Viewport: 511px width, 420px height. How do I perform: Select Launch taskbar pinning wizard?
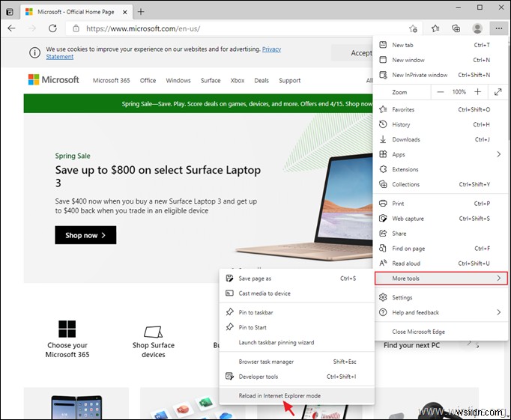coord(297,342)
